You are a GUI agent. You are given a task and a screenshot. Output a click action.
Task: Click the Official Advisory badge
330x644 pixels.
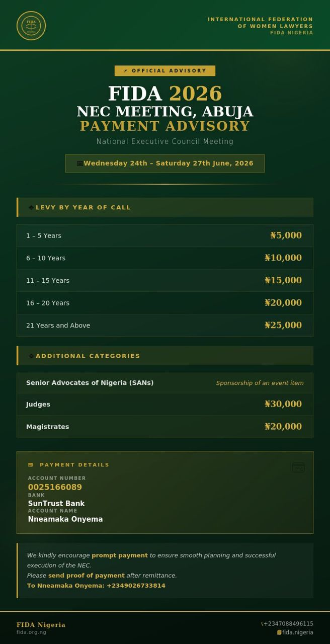point(165,71)
